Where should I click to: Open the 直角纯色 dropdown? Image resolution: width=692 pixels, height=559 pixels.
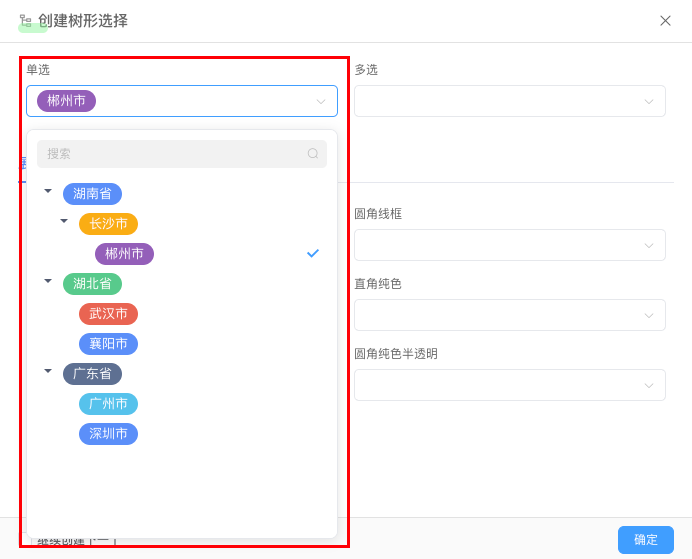click(509, 315)
